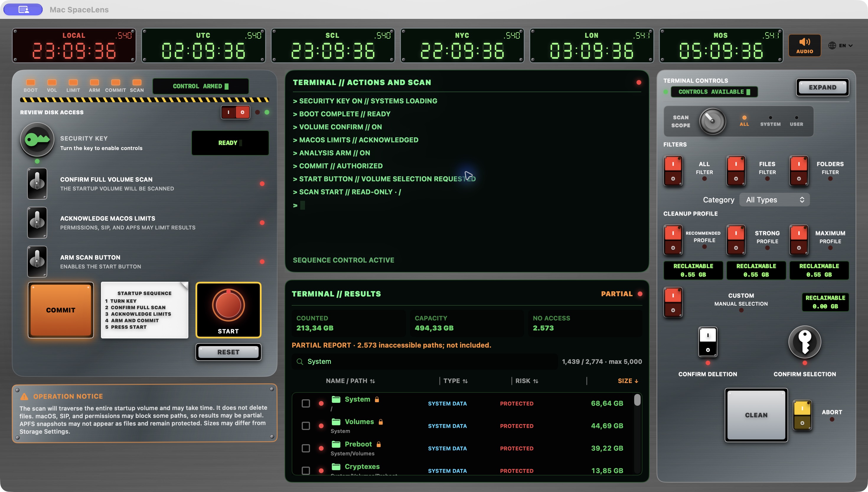Toggle the Folders Filter rocker switch

coord(798,171)
